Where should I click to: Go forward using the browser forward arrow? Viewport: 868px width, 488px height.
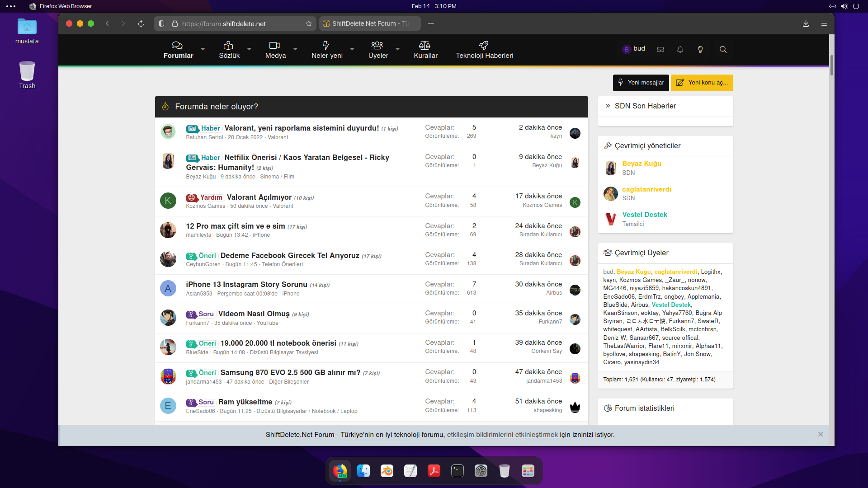pyautogui.click(x=123, y=23)
